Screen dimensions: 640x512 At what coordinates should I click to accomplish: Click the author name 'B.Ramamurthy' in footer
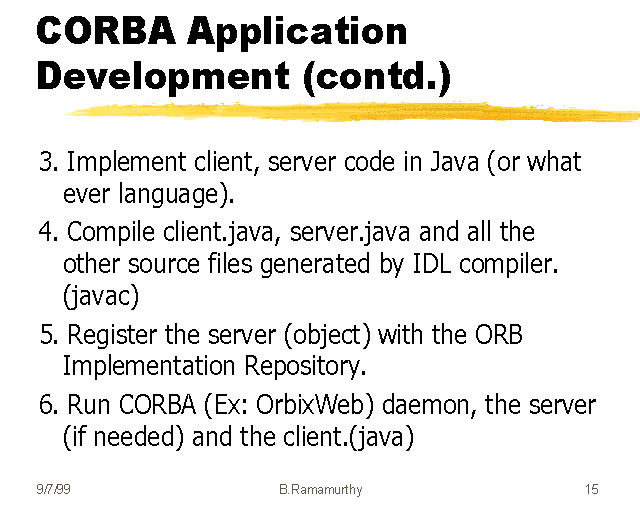(320, 490)
